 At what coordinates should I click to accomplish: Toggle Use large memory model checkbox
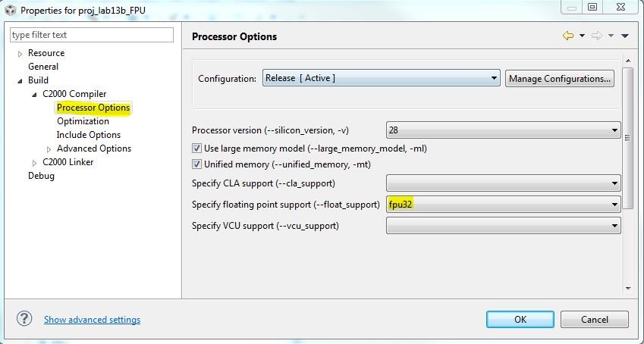196,149
